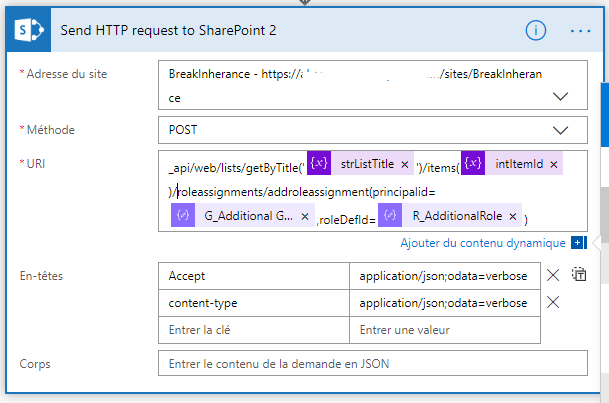Remove the G_Additional G... token
This screenshot has height=403, width=609.
pos(305,217)
